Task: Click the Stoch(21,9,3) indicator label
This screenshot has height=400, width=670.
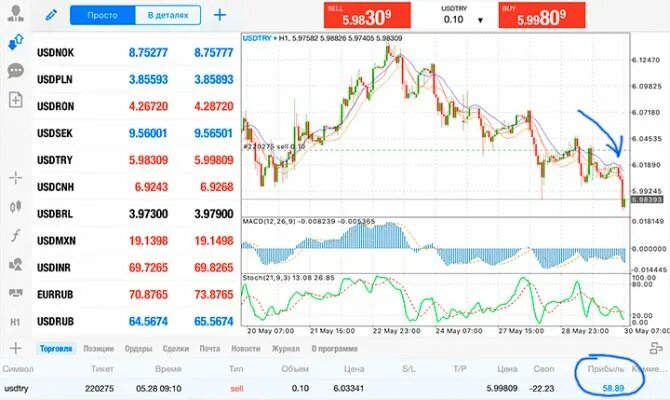Action: point(288,278)
